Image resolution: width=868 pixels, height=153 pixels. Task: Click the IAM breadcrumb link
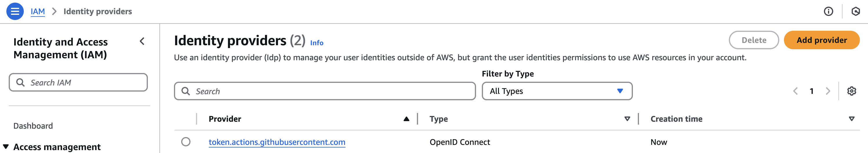click(38, 12)
